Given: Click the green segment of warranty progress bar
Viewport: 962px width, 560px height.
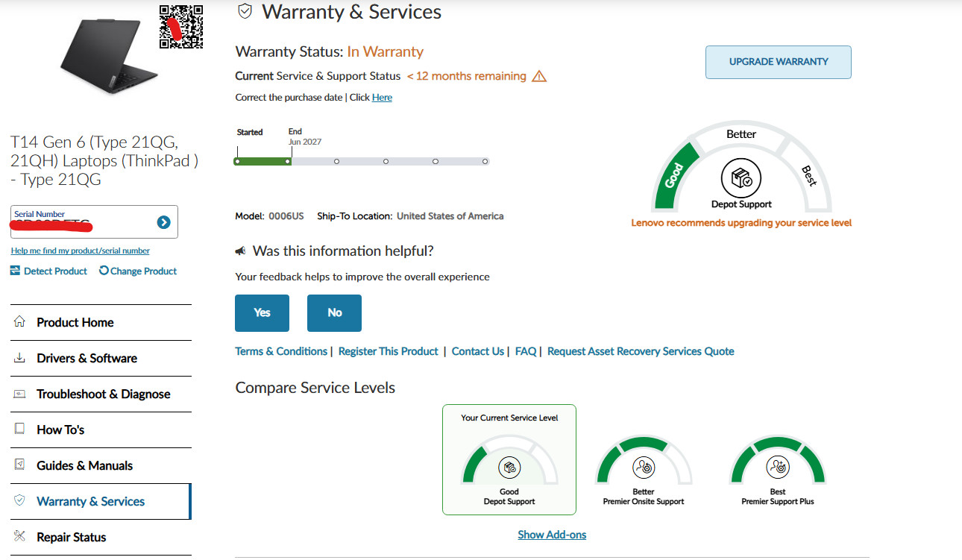Looking at the screenshot, I should click(x=262, y=161).
